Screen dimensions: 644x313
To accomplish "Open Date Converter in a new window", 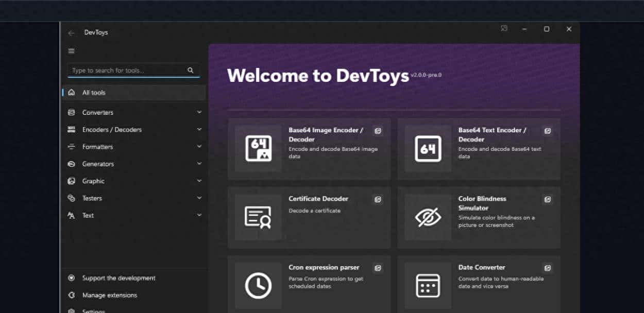I will point(547,268).
